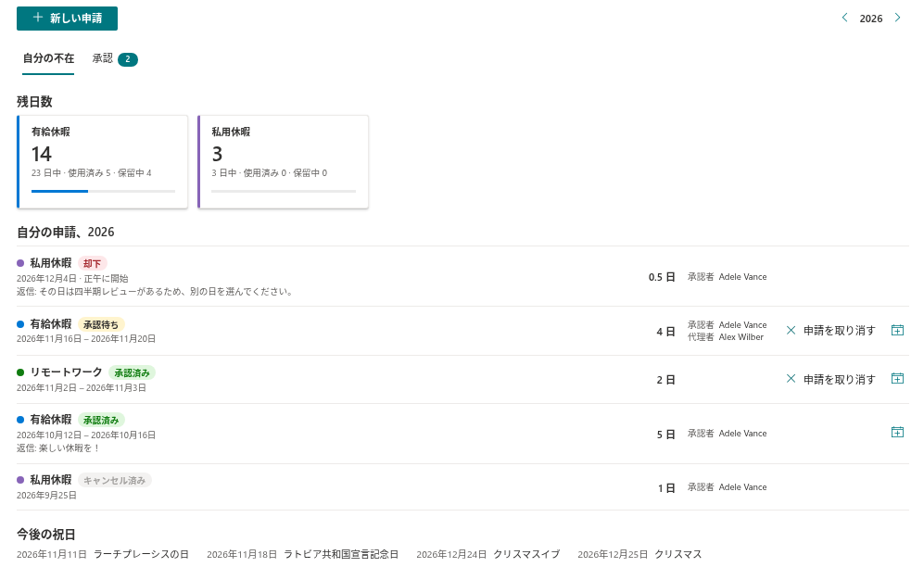Image resolution: width=924 pixels, height=580 pixels.
Task: Click X icon for 有給休暇 承認待ち request
Action: [x=791, y=331]
